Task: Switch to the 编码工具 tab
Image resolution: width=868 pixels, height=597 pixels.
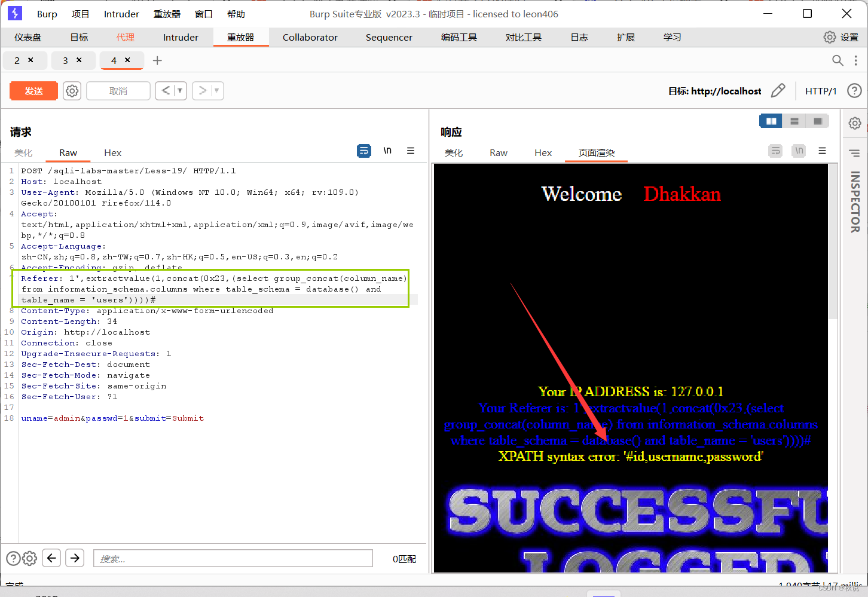Action: pos(459,37)
